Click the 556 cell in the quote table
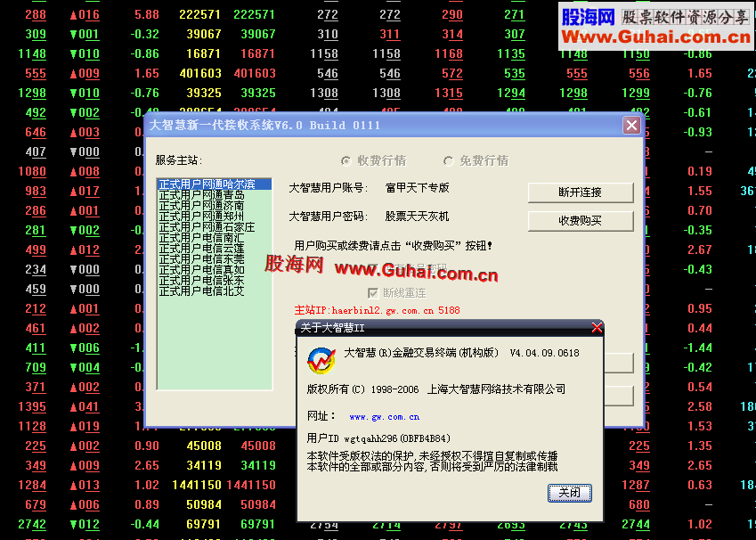The image size is (756, 540). (x=639, y=73)
